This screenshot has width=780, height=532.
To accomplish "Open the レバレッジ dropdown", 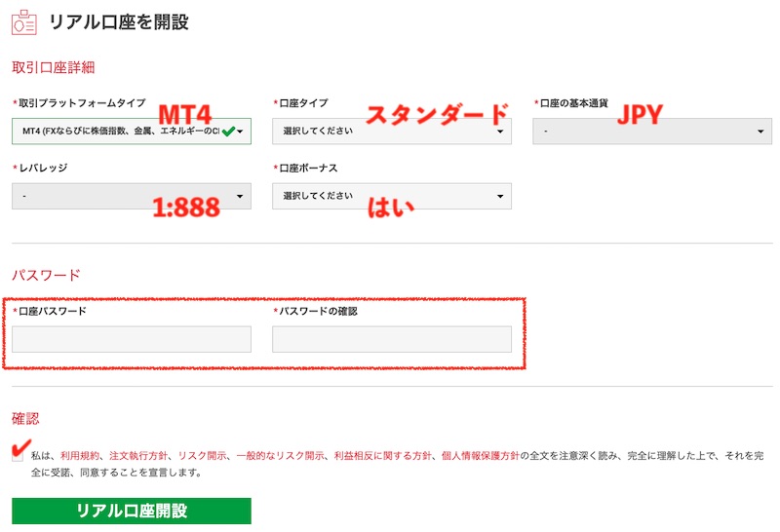I will (x=132, y=196).
